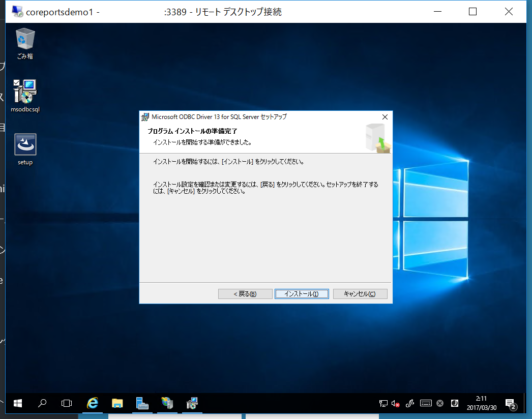532x419 pixels.
Task: Switch to the installer package taskbar icon left of the ODBC setup icon
Action: 167,403
